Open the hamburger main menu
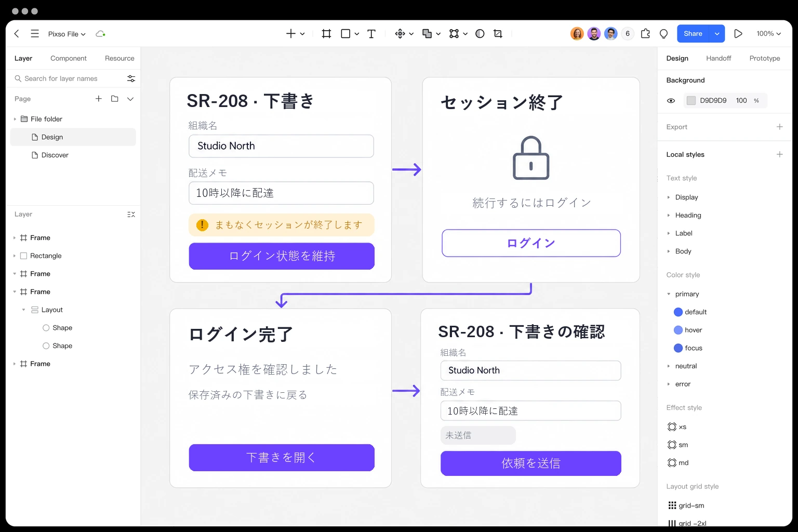 [x=35, y=34]
